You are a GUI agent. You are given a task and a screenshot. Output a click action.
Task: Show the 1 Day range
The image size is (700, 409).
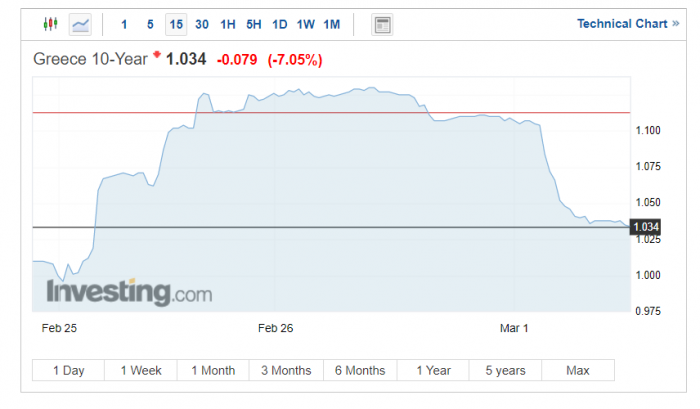coord(68,371)
